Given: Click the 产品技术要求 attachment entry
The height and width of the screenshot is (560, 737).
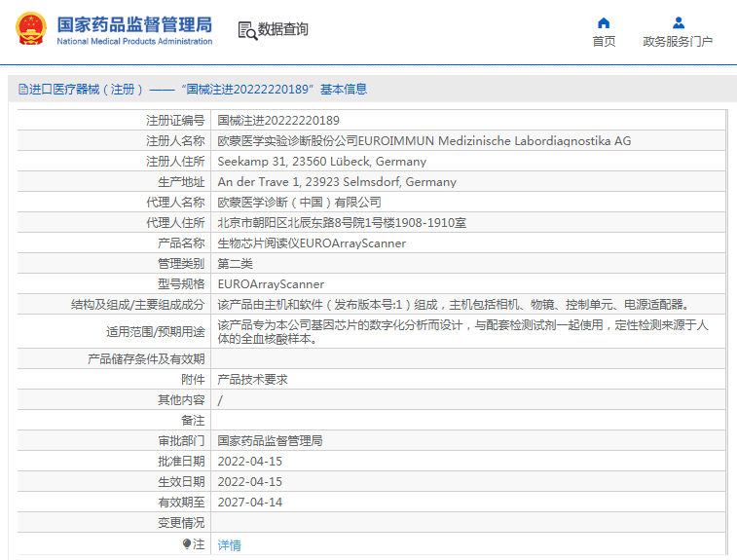Looking at the screenshot, I should 252,380.
